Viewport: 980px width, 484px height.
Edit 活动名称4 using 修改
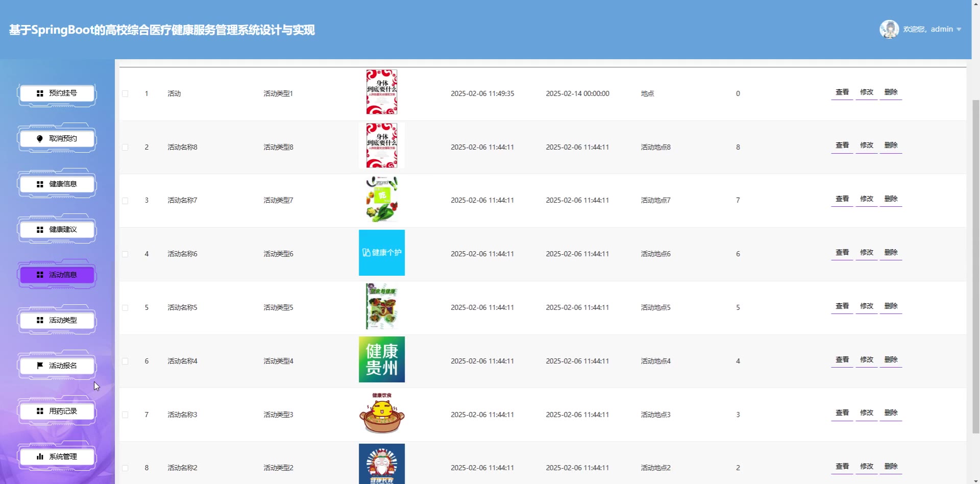867,360
